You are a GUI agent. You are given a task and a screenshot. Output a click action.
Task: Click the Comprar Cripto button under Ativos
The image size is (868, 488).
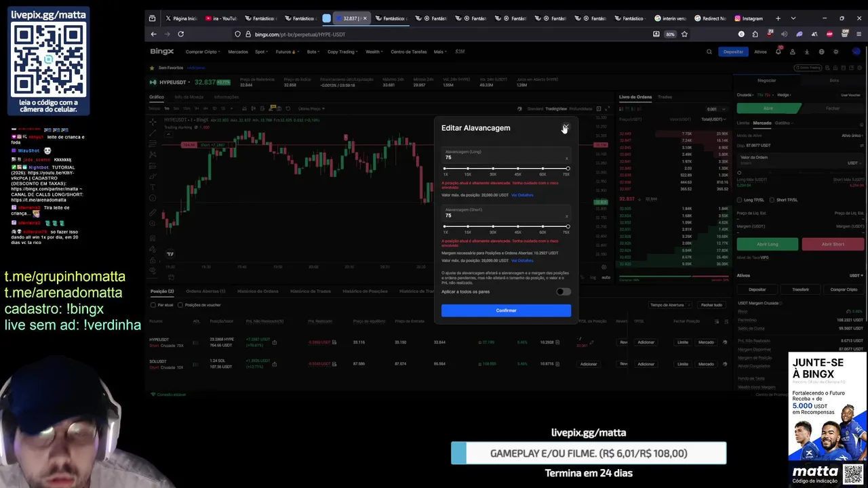(844, 289)
